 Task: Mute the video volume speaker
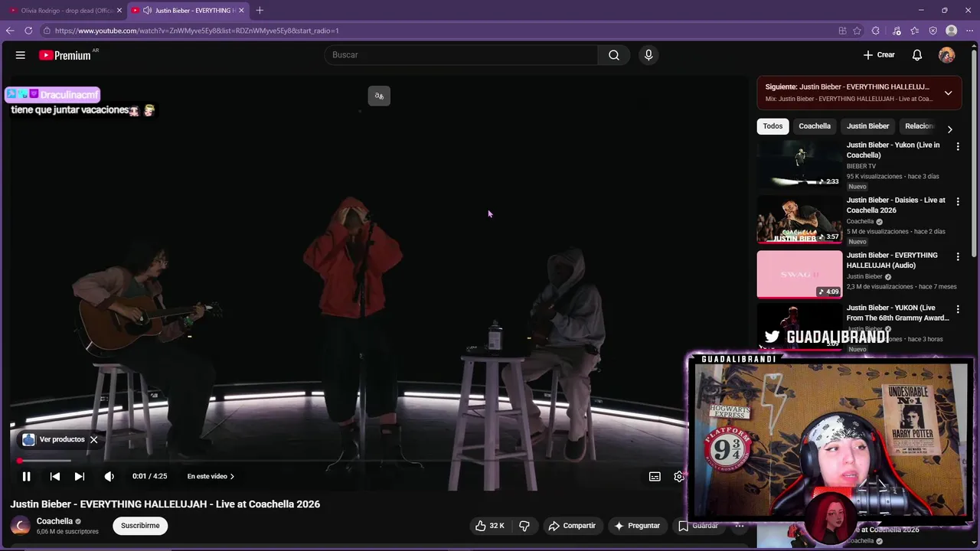point(109,476)
